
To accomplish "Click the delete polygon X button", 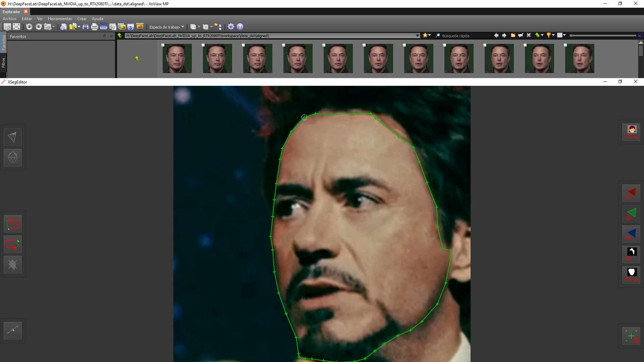I will (x=12, y=265).
